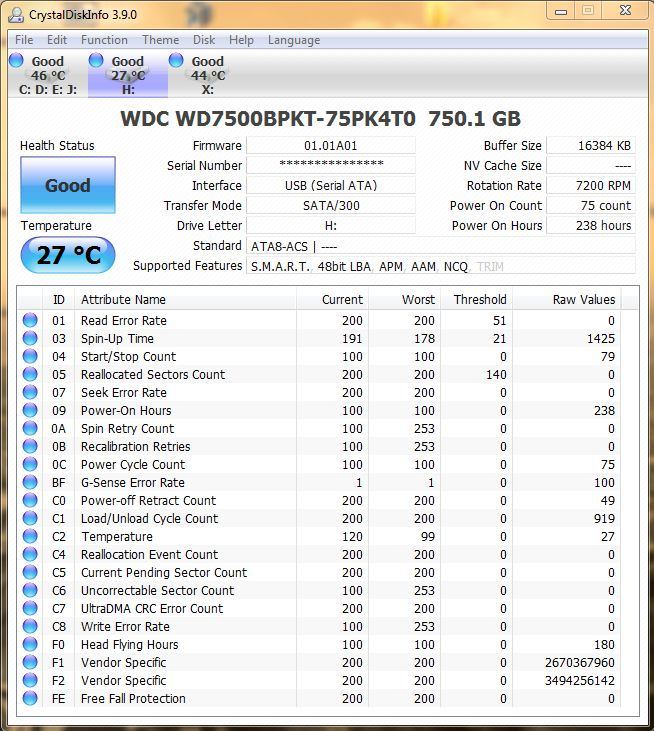This screenshot has height=731, width=654.
Task: Select the C: D: E: J: disk tab
Action: click(48, 75)
